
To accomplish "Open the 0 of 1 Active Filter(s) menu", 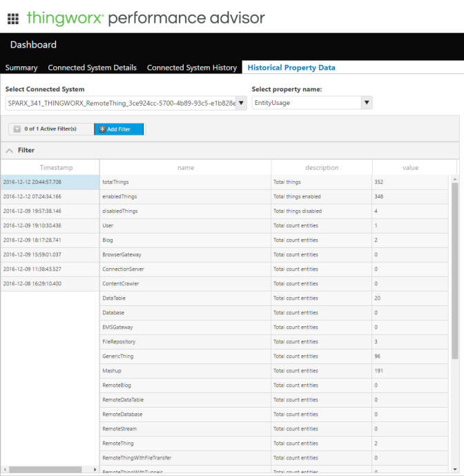I will click(x=51, y=129).
